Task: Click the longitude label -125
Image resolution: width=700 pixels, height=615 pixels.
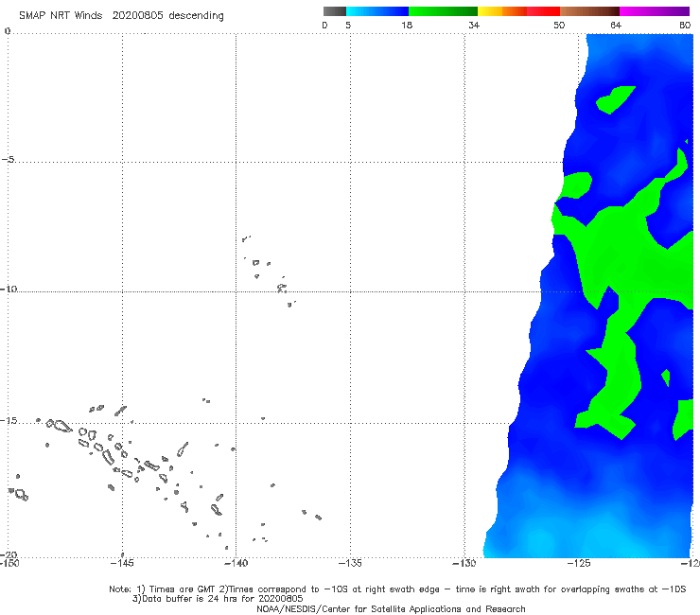Action: point(579,564)
